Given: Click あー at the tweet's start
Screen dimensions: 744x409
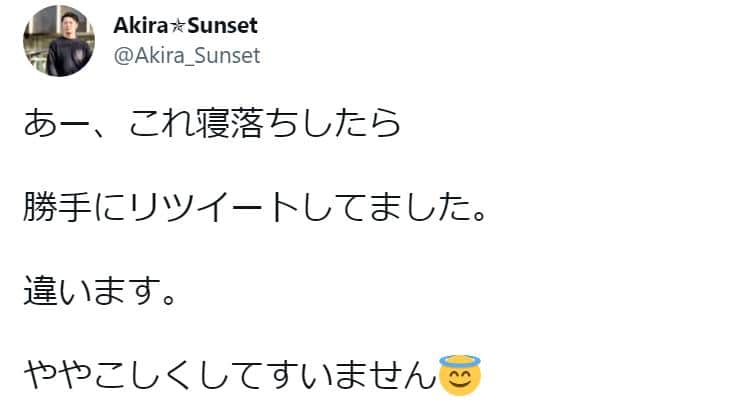Looking at the screenshot, I should click(60, 122).
